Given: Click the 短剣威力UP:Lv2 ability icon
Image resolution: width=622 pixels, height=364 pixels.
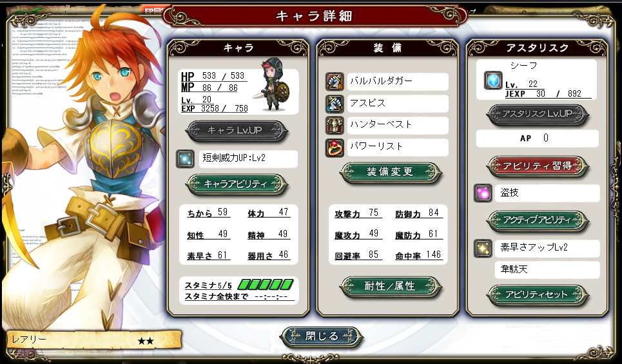Looking at the screenshot, I should (185, 159).
